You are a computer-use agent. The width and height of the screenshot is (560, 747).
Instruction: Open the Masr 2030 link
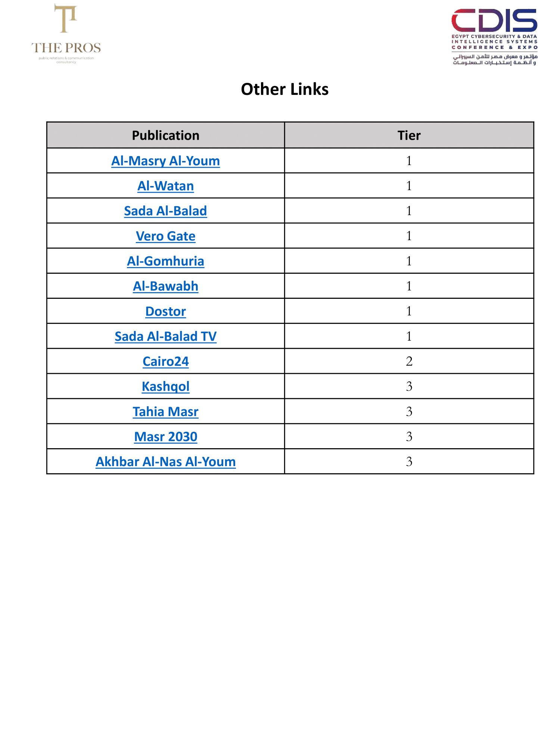pos(165,437)
